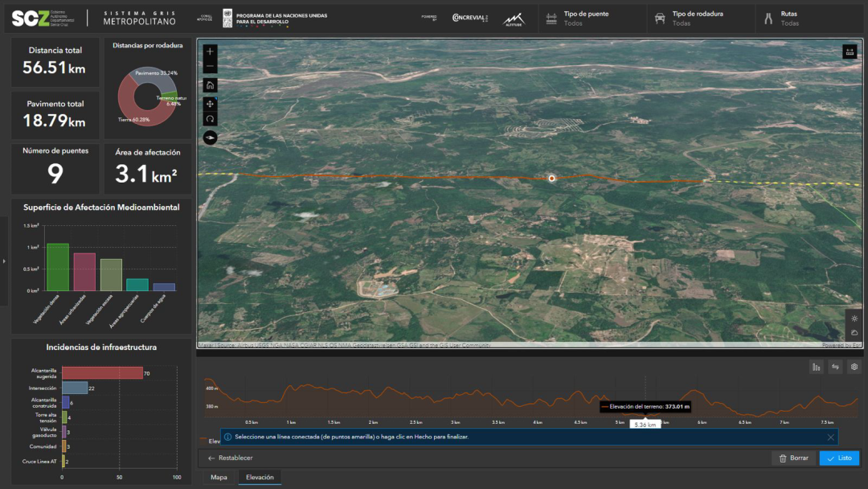Select the Elevación tab
This screenshot has height=489, width=868.
(260, 478)
